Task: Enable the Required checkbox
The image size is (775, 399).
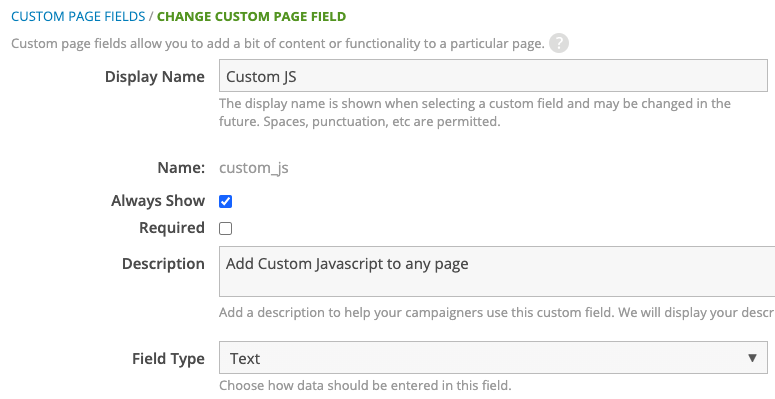Action: click(x=225, y=228)
